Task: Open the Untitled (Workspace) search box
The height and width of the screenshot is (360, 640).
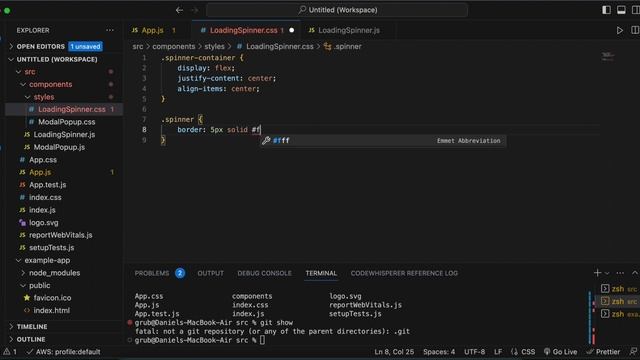Action: (337, 10)
